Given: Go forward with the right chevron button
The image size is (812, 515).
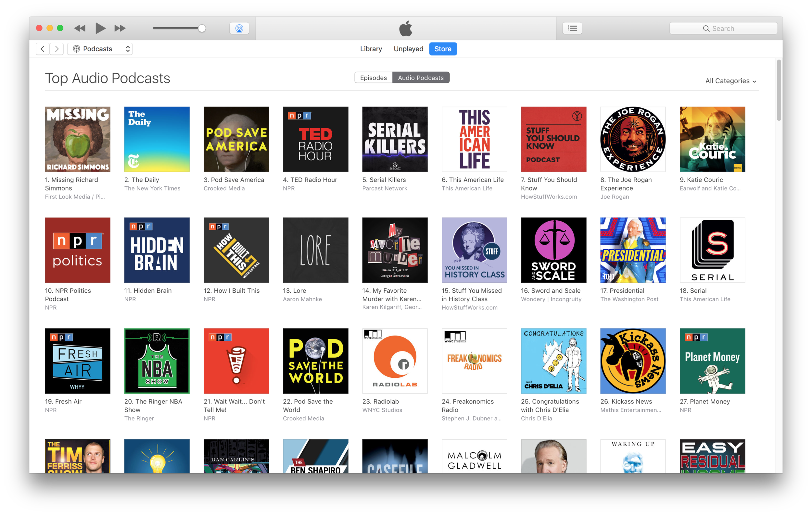Looking at the screenshot, I should [x=57, y=49].
